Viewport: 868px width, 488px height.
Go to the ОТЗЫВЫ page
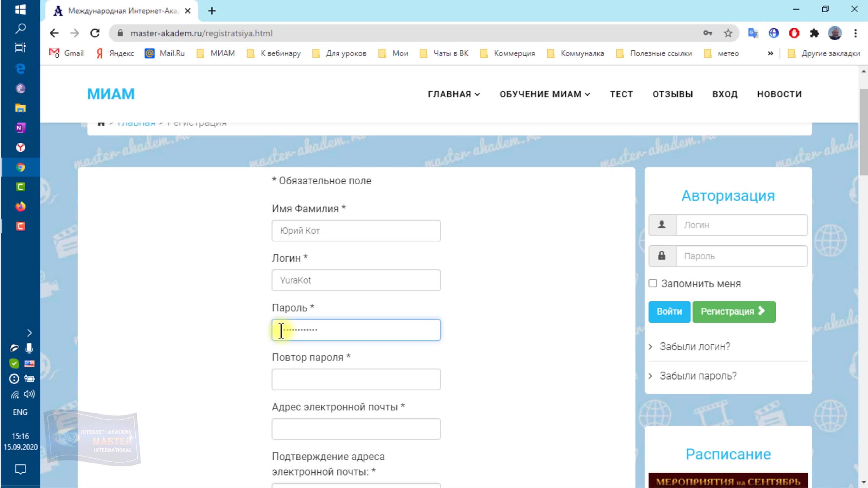click(673, 94)
